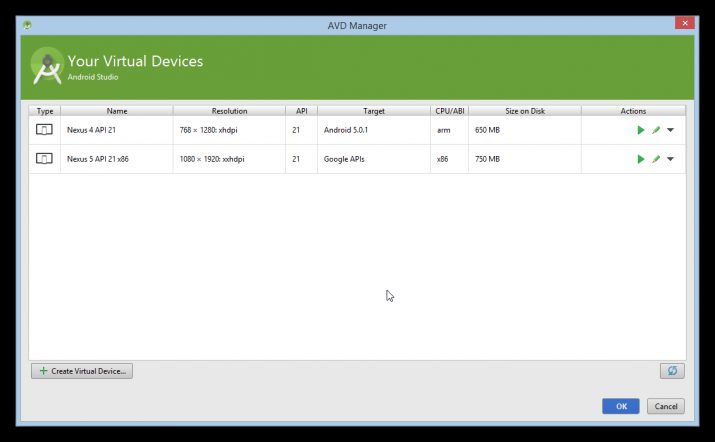
Task: Click the 1080 × 1920: xxhdpi resolution cell
Action: click(x=229, y=159)
